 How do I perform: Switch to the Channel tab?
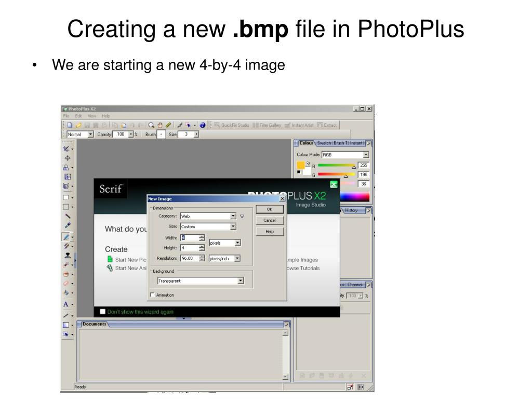coord(355,285)
